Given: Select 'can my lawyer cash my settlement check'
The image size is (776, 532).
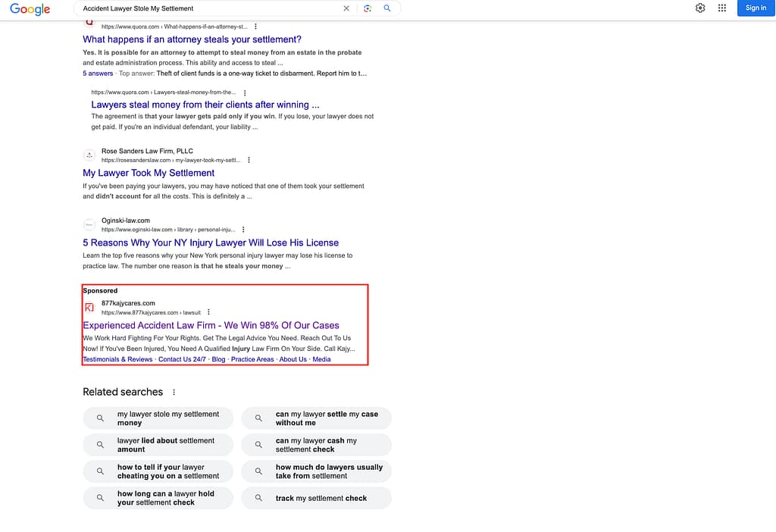Looking at the screenshot, I should 316,445.
